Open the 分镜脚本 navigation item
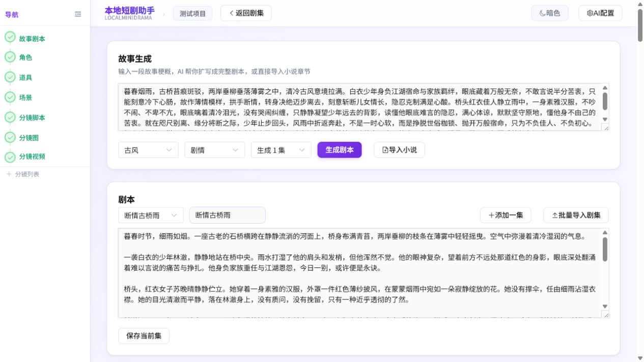 click(x=32, y=117)
